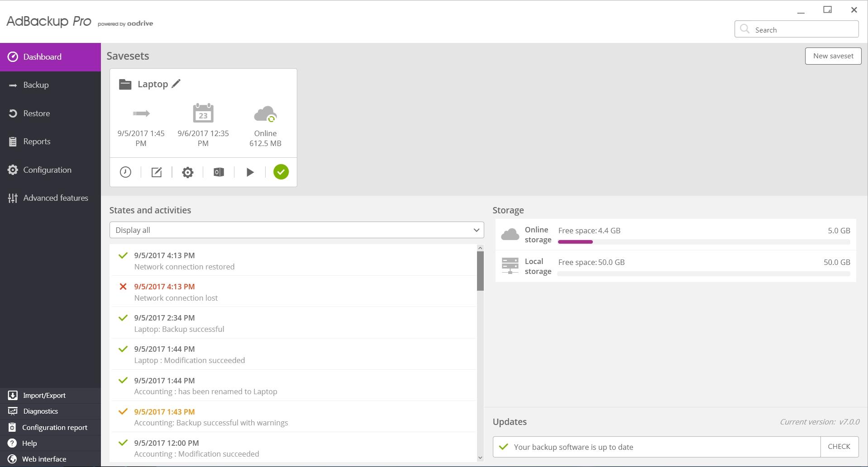The height and width of the screenshot is (467, 868).
Task: Select 'Accounting : has been renamed to Laptop'
Action: tap(294, 386)
